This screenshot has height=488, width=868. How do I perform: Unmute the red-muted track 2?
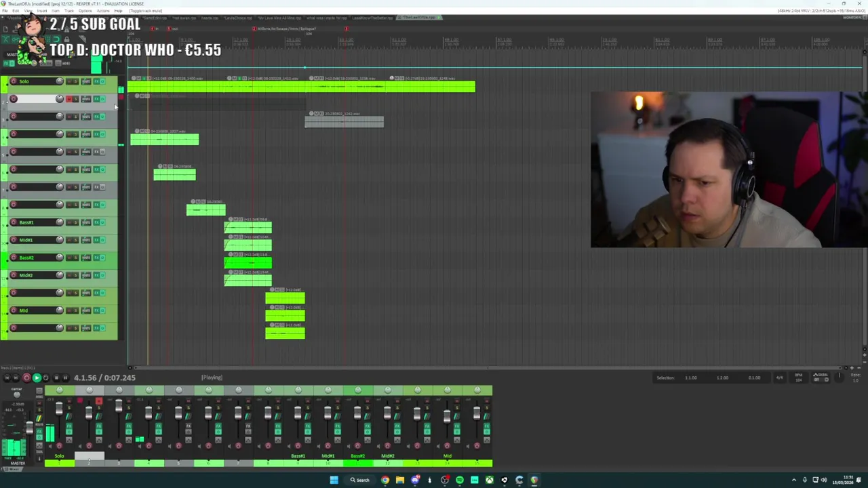pyautogui.click(x=68, y=99)
